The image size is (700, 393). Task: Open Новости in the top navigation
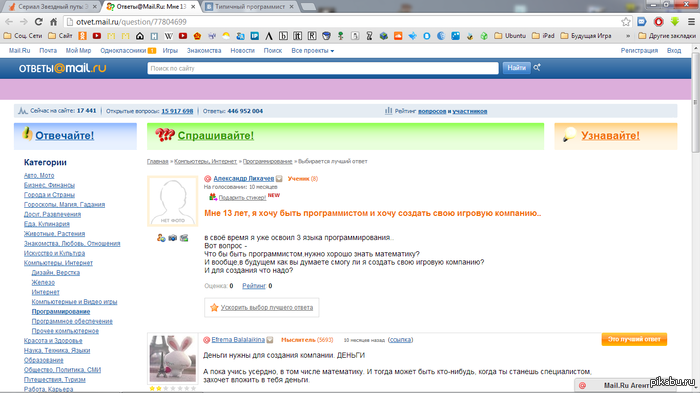pos(242,51)
